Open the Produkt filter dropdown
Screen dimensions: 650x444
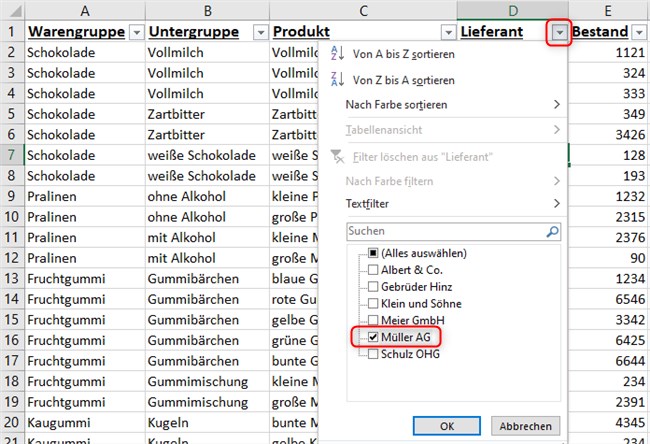[x=448, y=32]
